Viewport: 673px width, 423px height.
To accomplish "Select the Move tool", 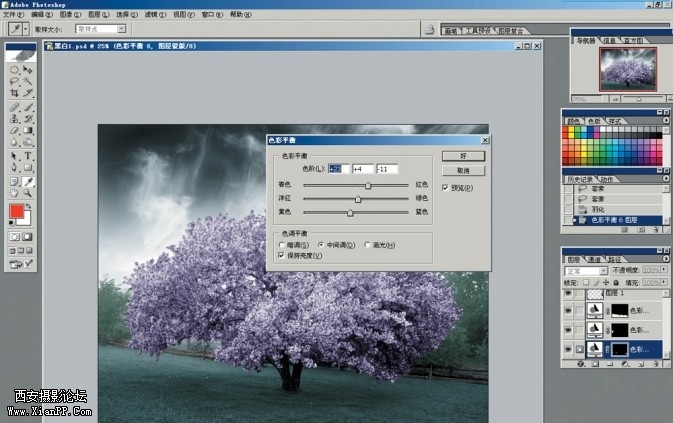I will 28,69.
